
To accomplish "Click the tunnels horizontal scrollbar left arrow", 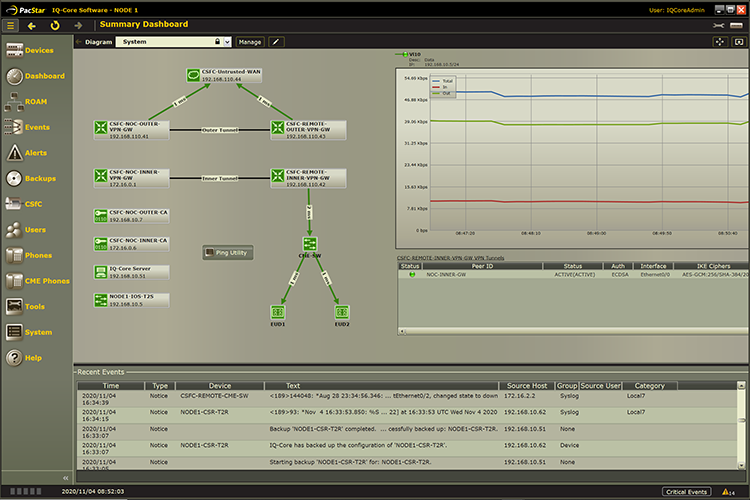I will click(x=402, y=331).
